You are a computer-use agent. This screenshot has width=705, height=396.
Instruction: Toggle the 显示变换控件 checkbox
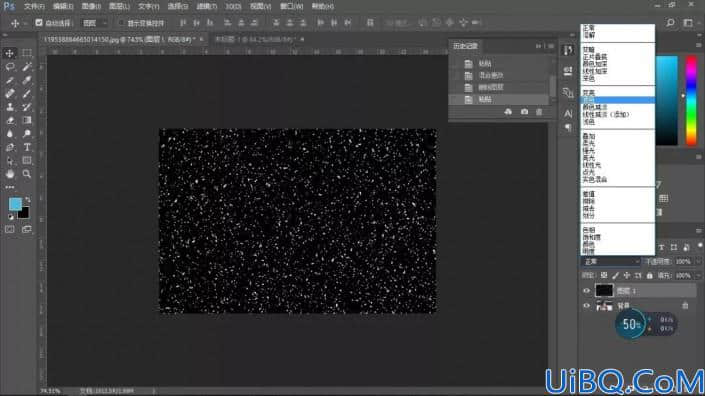(x=121, y=22)
